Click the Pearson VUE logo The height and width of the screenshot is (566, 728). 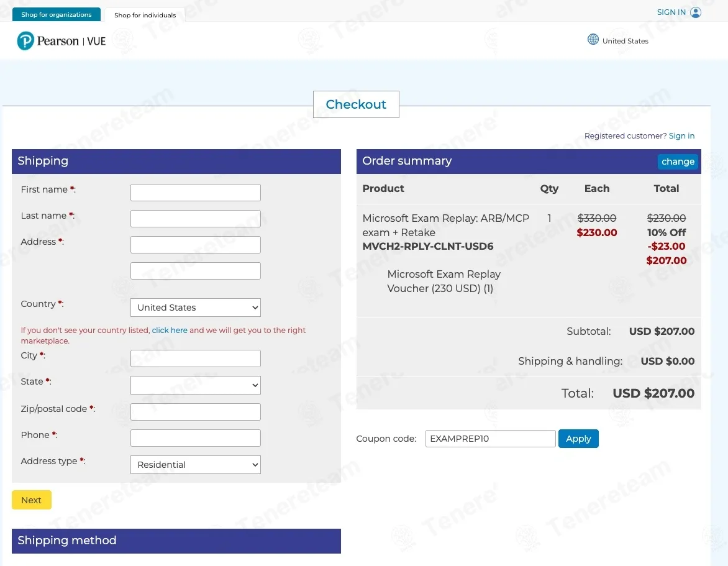(61, 41)
